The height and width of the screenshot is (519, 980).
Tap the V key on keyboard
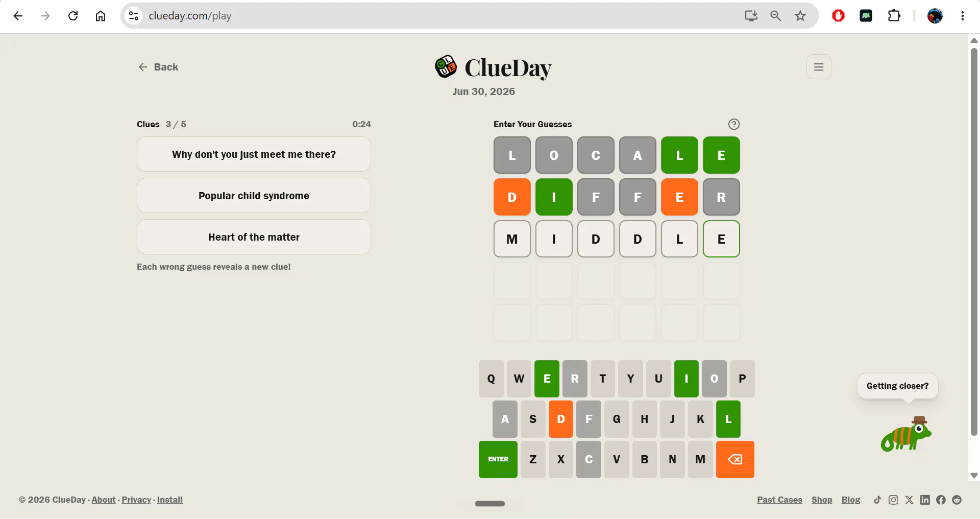(617, 459)
